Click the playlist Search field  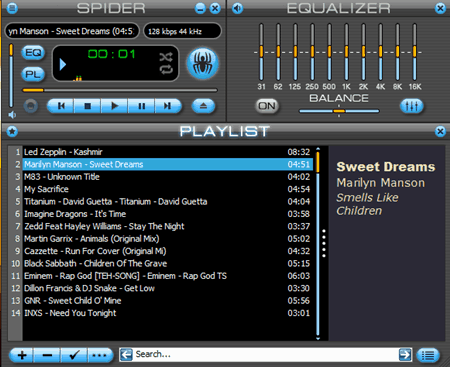[266, 354]
